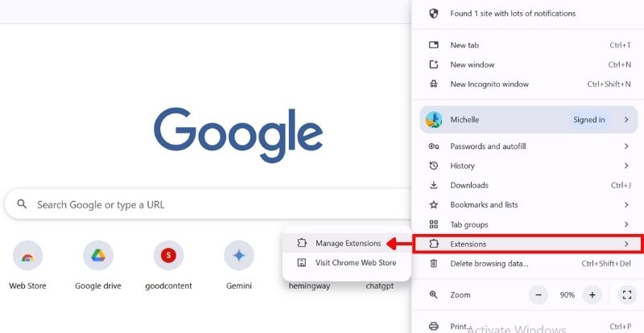The width and height of the screenshot is (644, 333).
Task: Click the Ctrl+T shortcut text
Action: coord(620,45)
